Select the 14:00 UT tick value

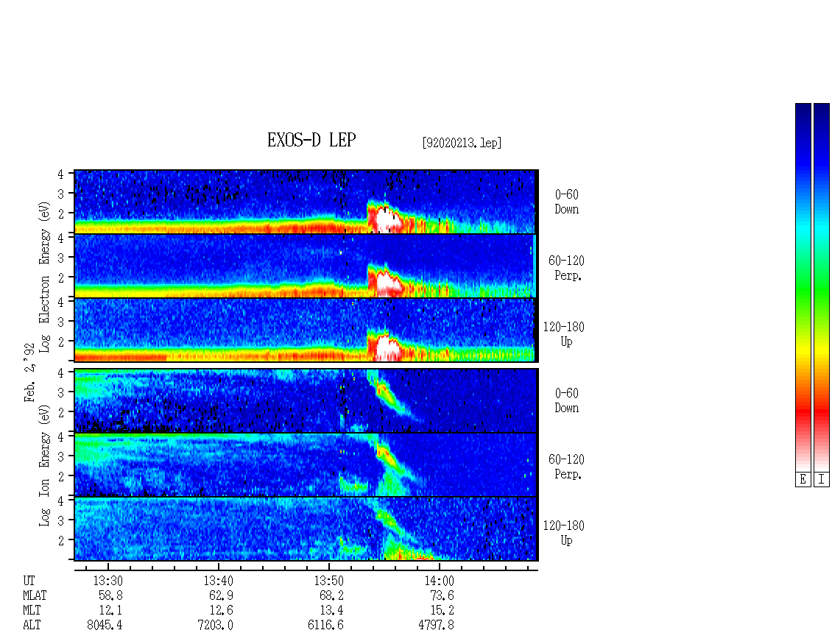pyautogui.click(x=439, y=581)
